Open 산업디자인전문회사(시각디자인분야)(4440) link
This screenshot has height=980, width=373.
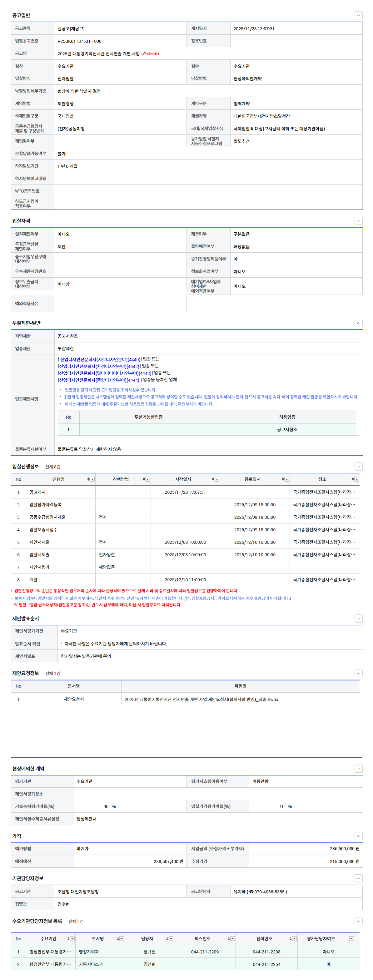pyautogui.click(x=100, y=359)
